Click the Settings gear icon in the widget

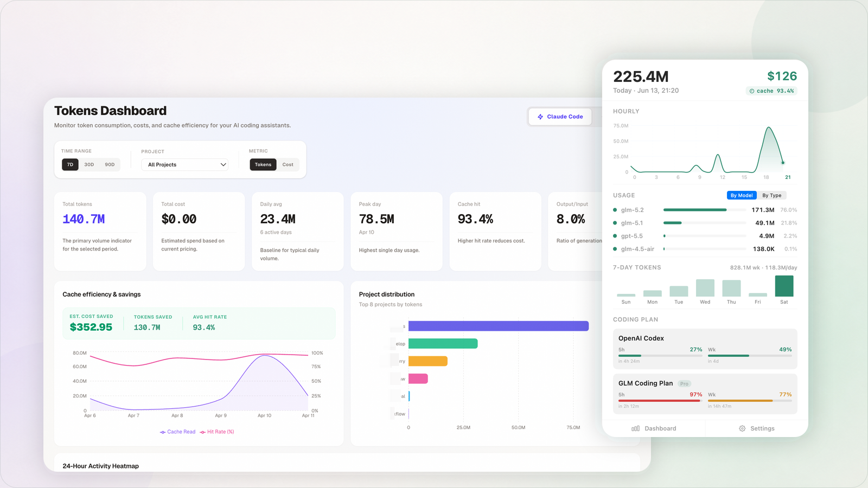point(742,428)
